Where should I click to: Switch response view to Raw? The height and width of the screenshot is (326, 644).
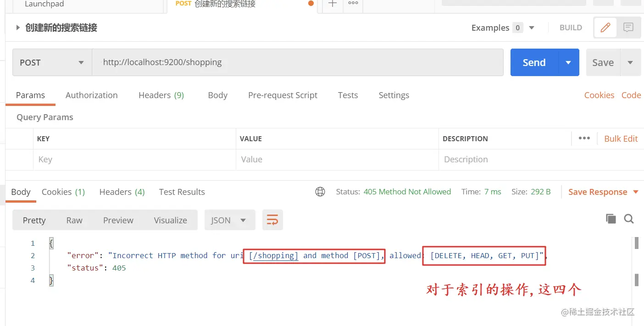point(74,220)
